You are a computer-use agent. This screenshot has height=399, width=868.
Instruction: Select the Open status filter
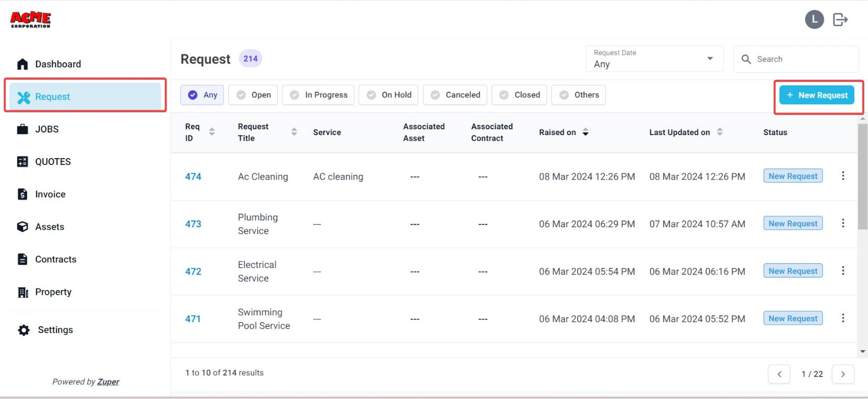(x=254, y=95)
